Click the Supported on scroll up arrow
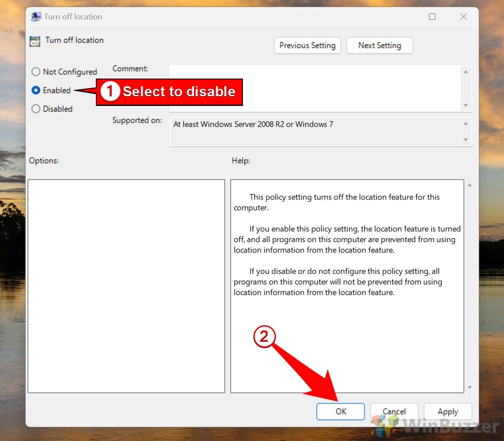This screenshot has height=441, width=504. [466, 124]
